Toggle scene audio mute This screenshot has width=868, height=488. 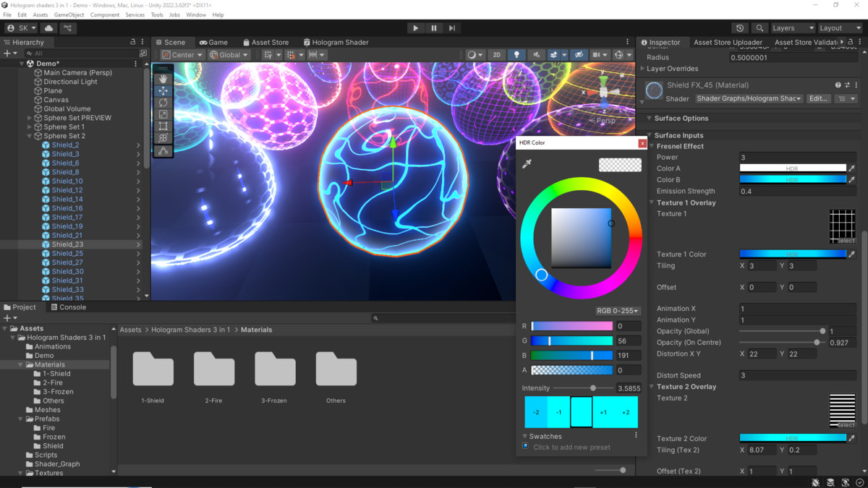pyautogui.click(x=536, y=55)
